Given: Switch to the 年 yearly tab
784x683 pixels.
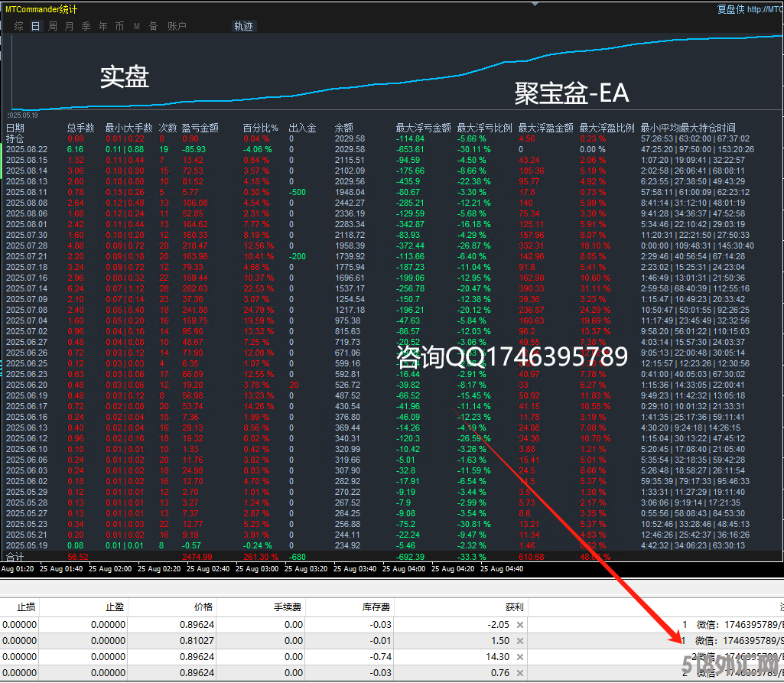Looking at the screenshot, I should [x=102, y=26].
